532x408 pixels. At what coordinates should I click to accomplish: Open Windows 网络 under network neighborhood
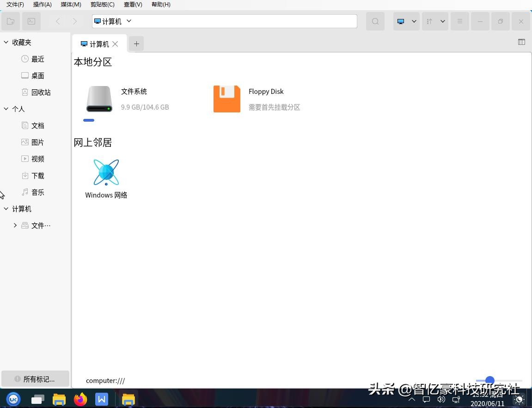[106, 172]
